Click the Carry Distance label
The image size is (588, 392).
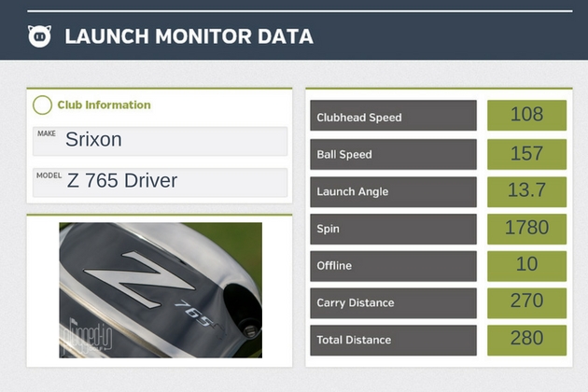tap(393, 303)
